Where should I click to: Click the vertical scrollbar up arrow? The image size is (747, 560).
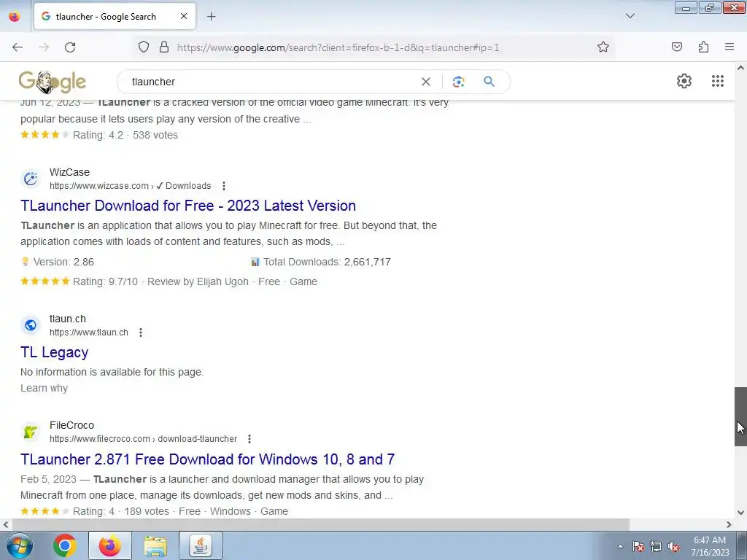click(740, 68)
